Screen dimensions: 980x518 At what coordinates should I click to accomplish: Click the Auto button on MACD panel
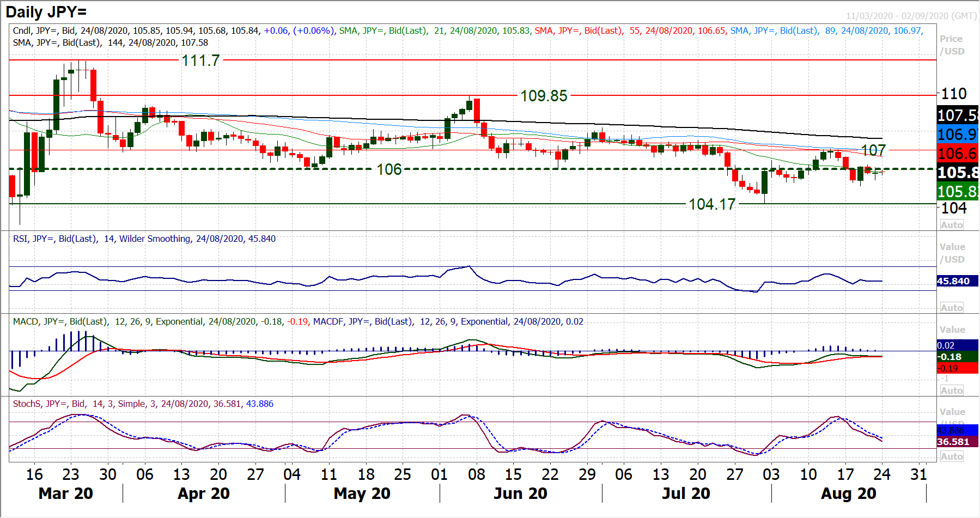coord(952,391)
